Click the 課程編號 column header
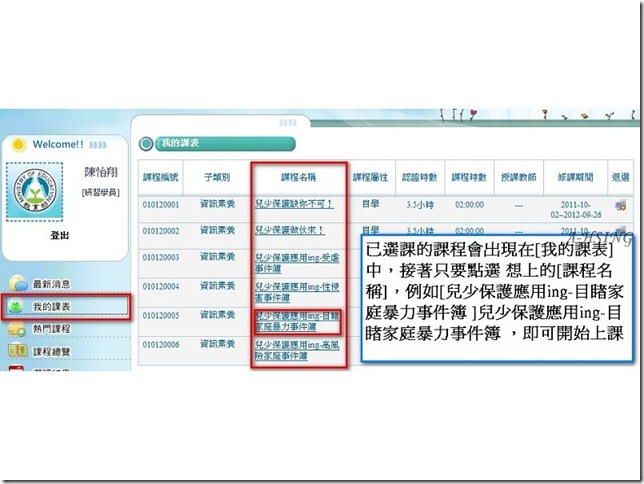 point(161,177)
